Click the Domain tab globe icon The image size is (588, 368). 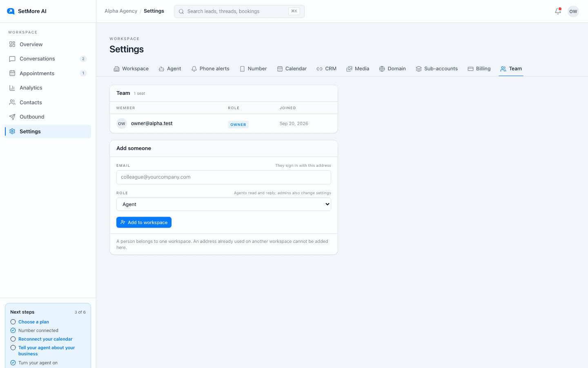pyautogui.click(x=382, y=69)
